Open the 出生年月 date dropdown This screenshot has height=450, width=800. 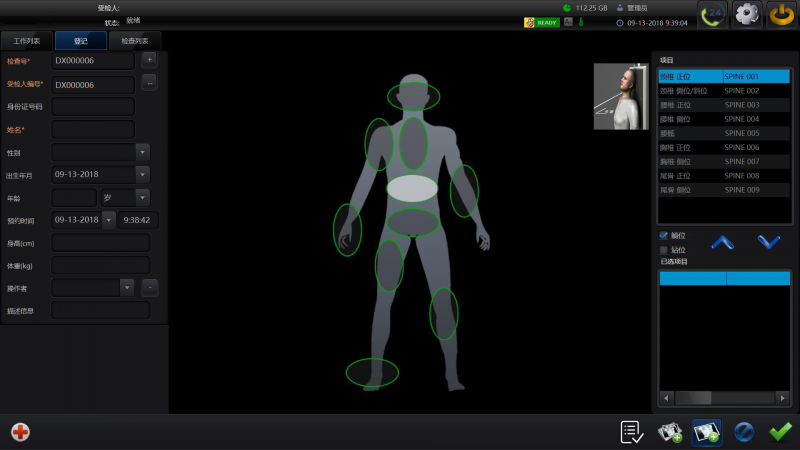pos(142,175)
